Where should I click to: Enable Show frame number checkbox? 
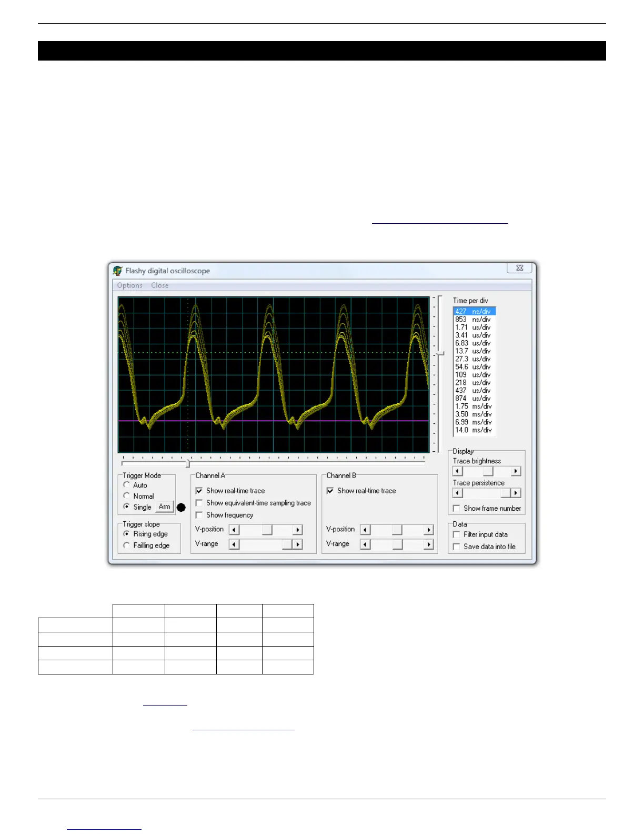[x=487, y=508]
